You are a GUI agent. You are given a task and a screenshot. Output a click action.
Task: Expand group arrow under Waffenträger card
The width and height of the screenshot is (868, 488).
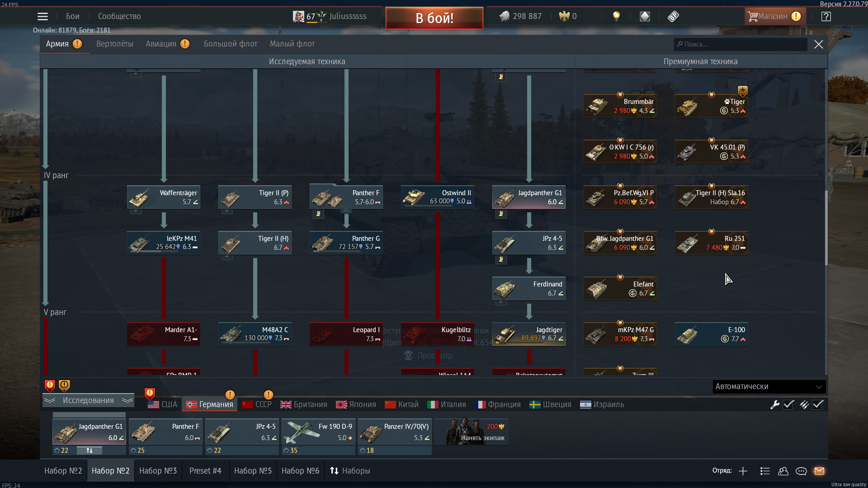click(x=136, y=211)
